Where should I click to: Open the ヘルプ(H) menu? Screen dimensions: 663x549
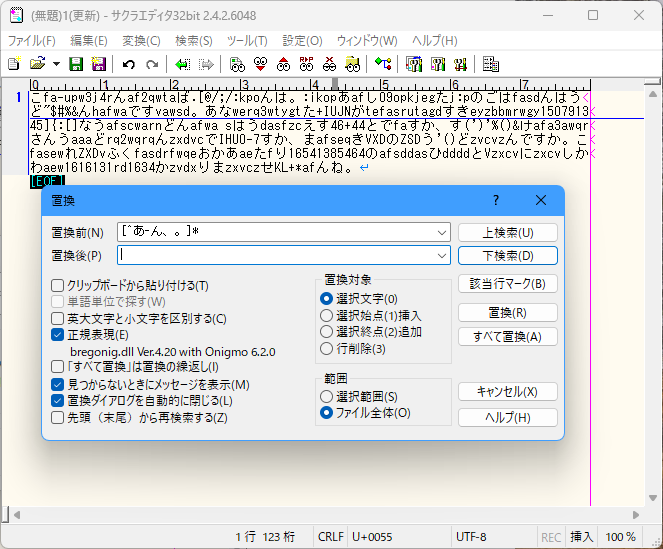click(x=435, y=41)
